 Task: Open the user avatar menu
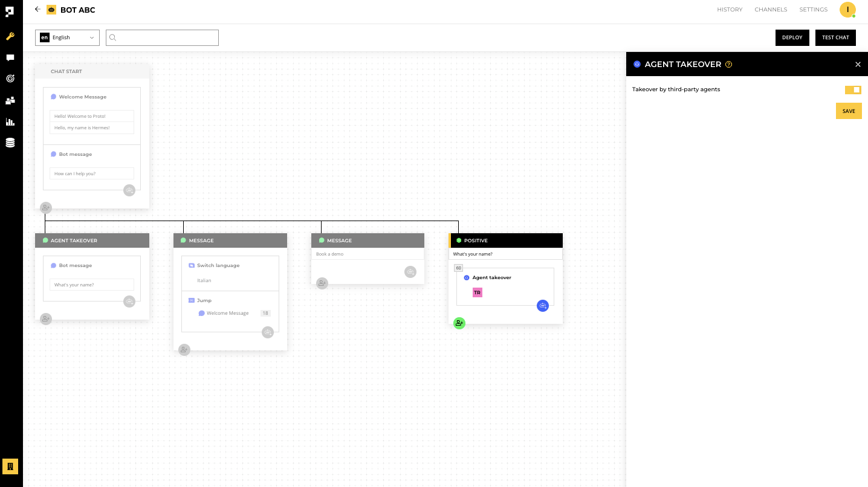847,10
